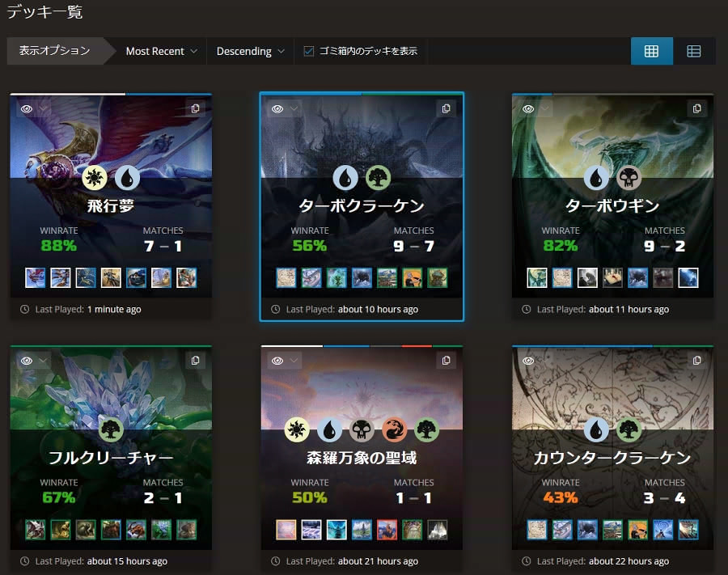Click the 50% winrate value
Image resolution: width=728 pixels, height=575 pixels.
(310, 497)
